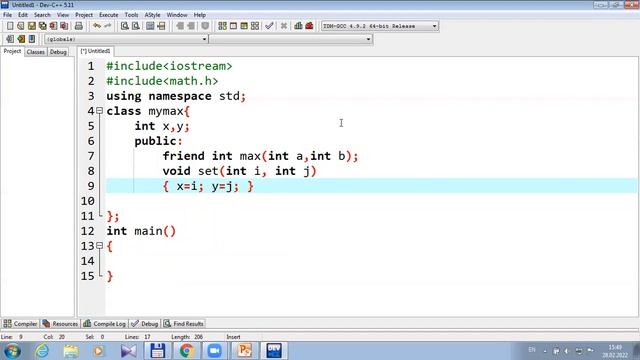Image resolution: width=640 pixels, height=360 pixels.
Task: Open the bottom Debug tab
Action: click(x=145, y=324)
